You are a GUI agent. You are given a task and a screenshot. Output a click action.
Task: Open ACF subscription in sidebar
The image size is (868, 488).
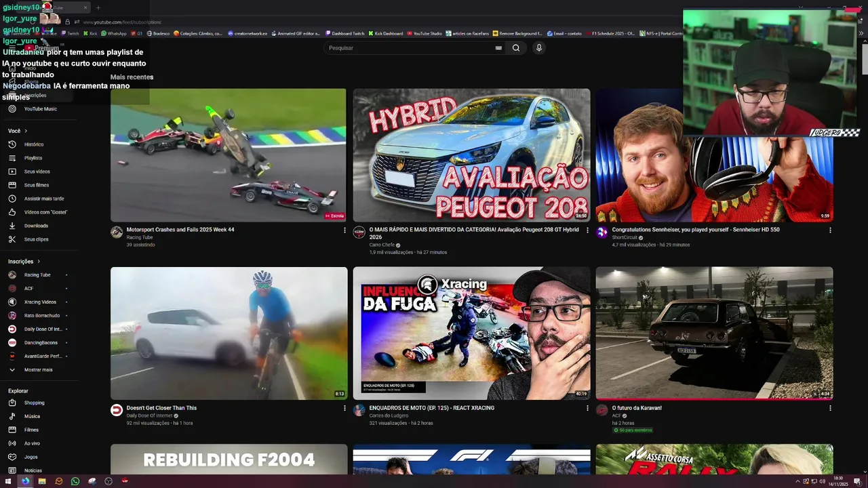28,289
